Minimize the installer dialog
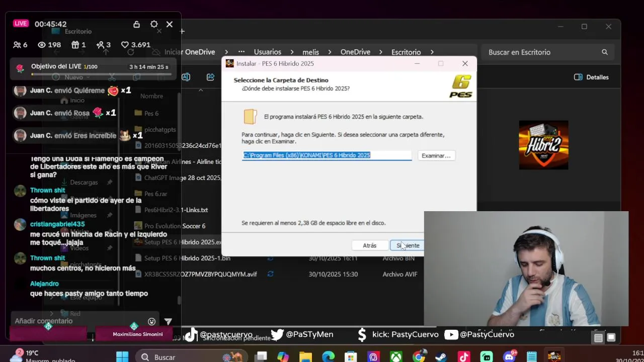 tap(417, 63)
